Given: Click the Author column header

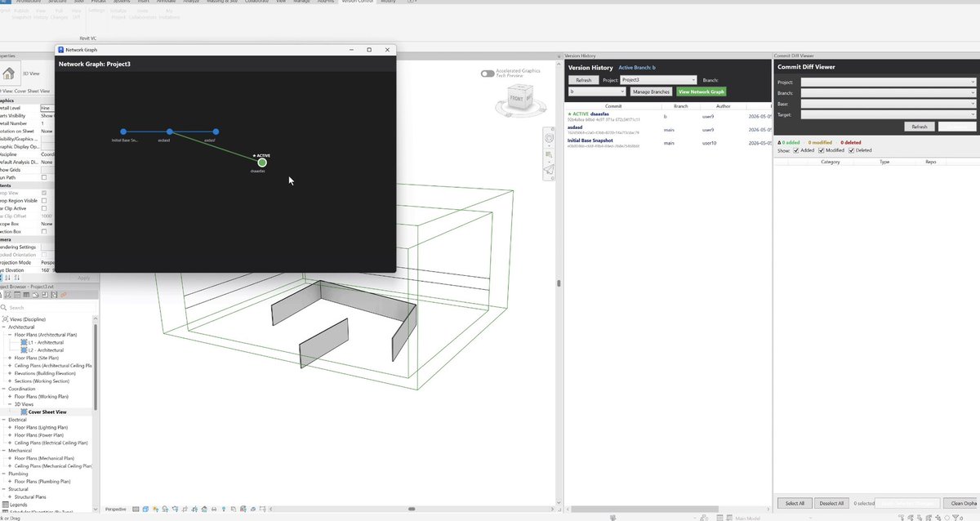Looking at the screenshot, I should 723,106.
